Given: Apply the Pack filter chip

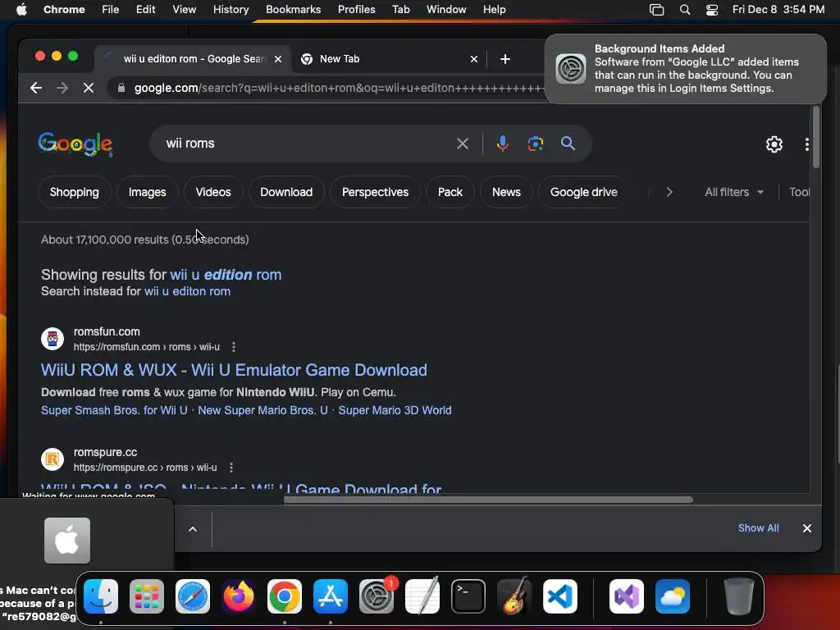Looking at the screenshot, I should click(450, 192).
